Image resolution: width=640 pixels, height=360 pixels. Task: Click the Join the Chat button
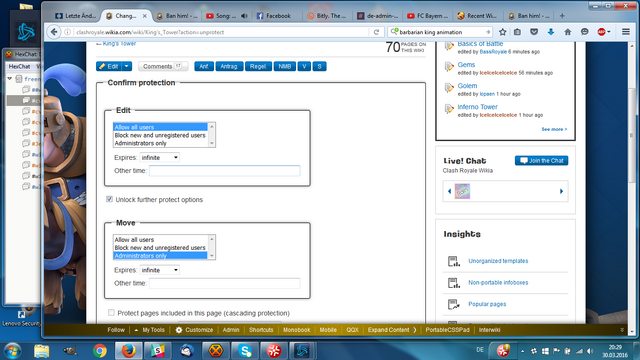click(x=541, y=160)
